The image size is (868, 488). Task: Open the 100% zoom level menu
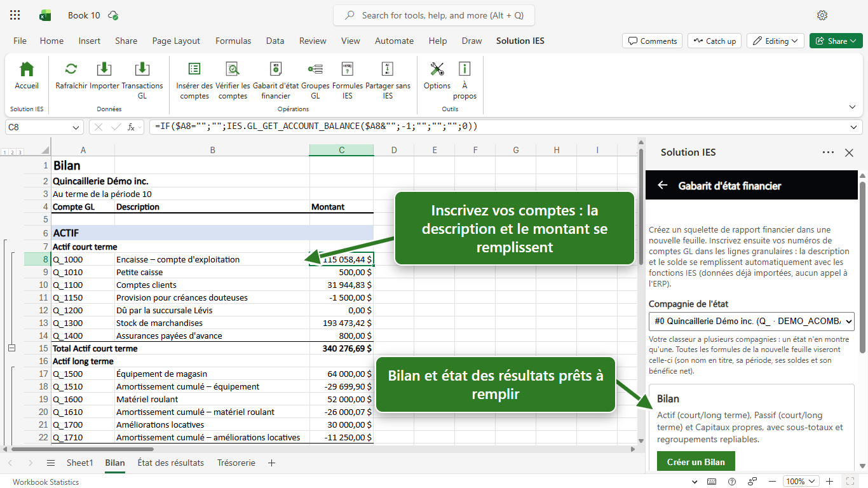(799, 482)
